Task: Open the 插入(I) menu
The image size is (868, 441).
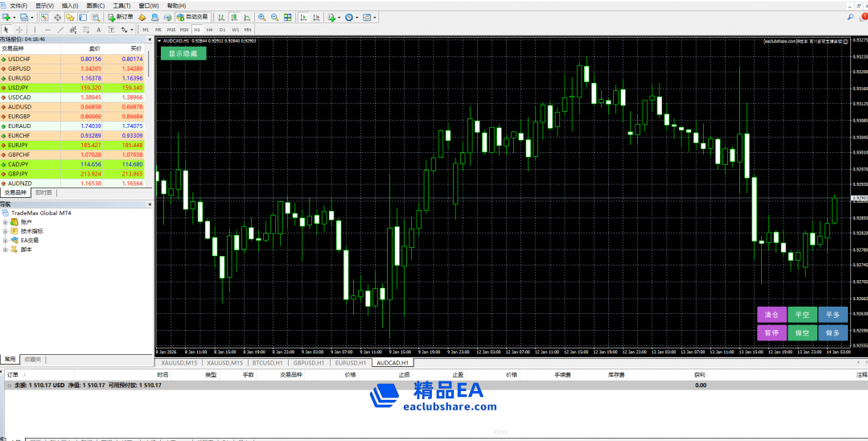Action: [x=70, y=6]
